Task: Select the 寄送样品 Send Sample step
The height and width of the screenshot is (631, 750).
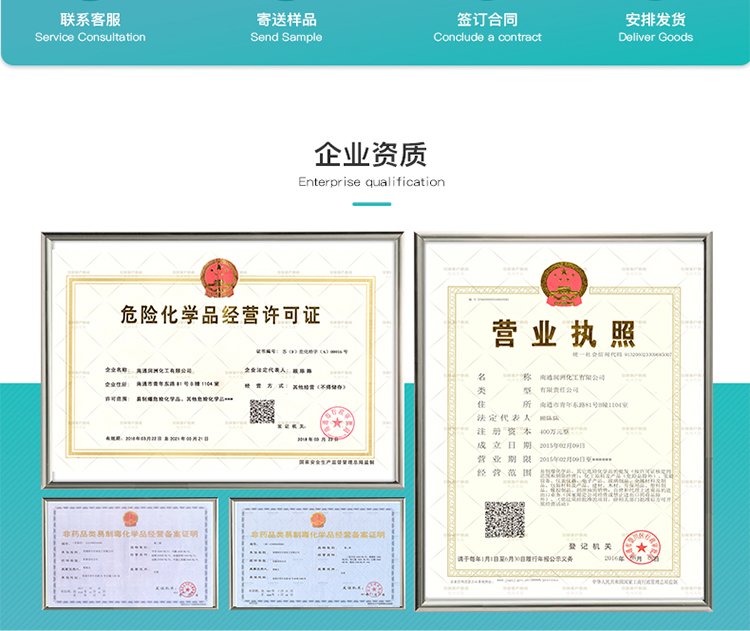Action: tap(286, 28)
